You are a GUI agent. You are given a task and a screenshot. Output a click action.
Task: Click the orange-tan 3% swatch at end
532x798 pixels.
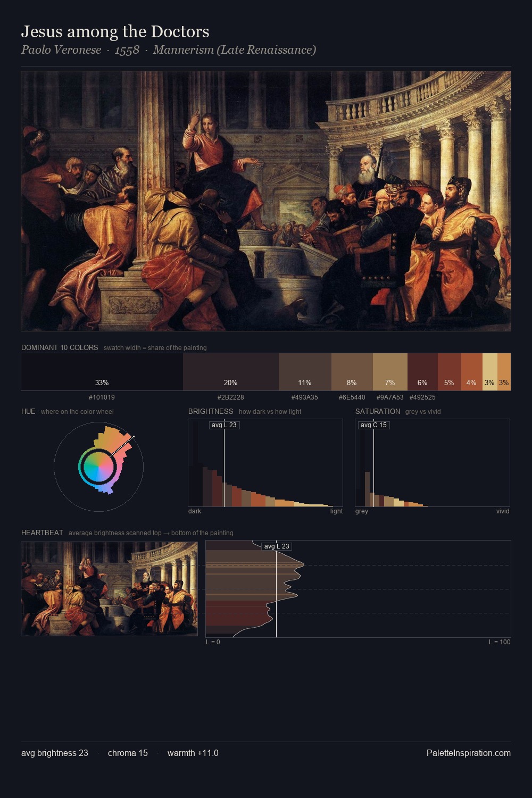click(504, 372)
